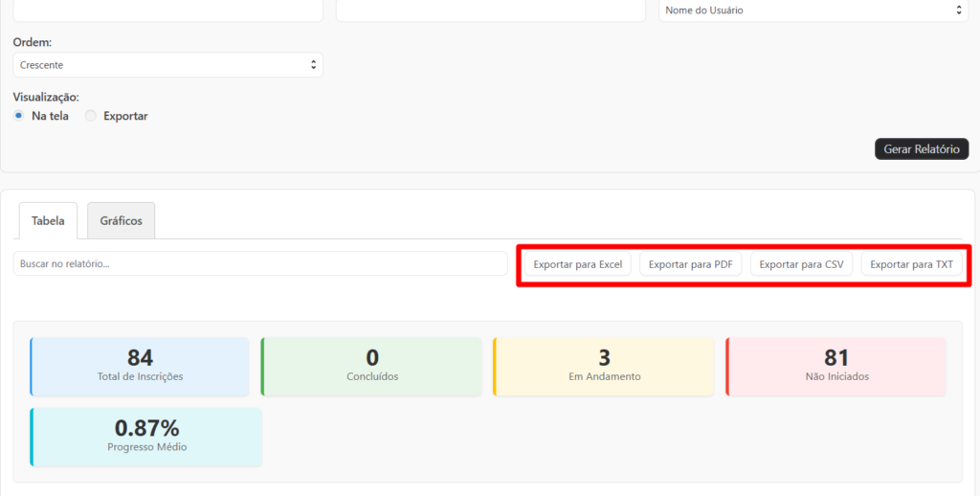This screenshot has width=980, height=496.
Task: Choose the Exportar radio option
Action: pyautogui.click(x=91, y=116)
